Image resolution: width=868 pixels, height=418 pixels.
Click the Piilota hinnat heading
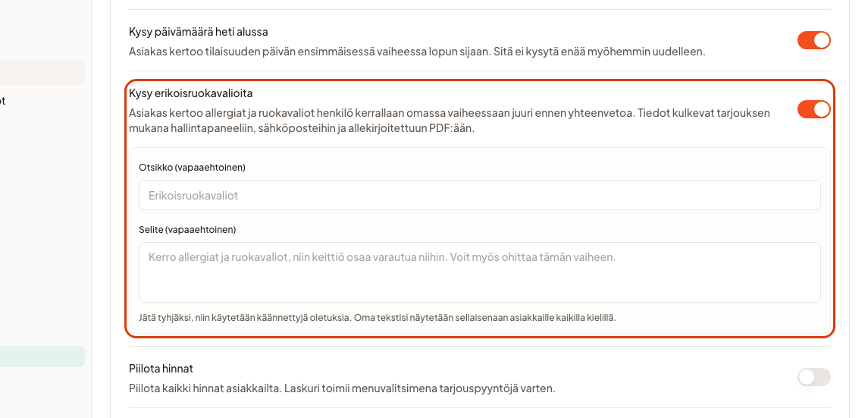coord(161,368)
